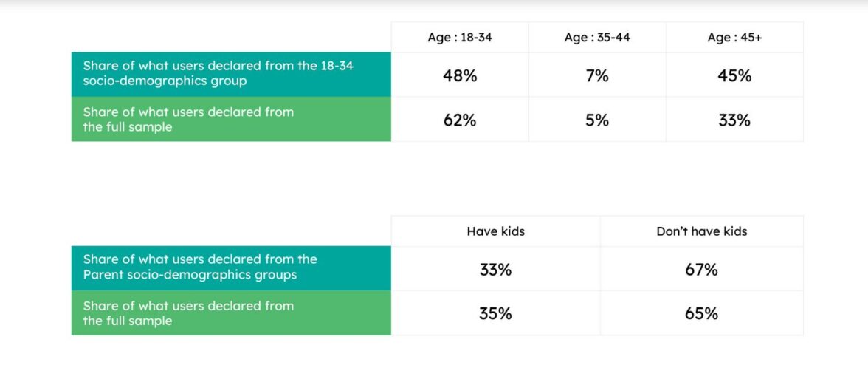Click the Parent socio-demographics groups row label
868x368 pixels.
click(231, 268)
